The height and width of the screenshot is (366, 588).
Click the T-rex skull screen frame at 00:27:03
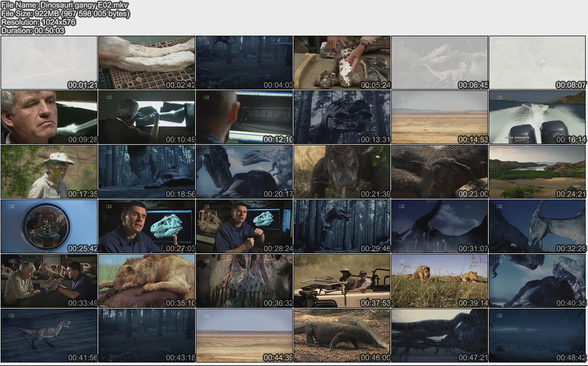[x=146, y=226]
